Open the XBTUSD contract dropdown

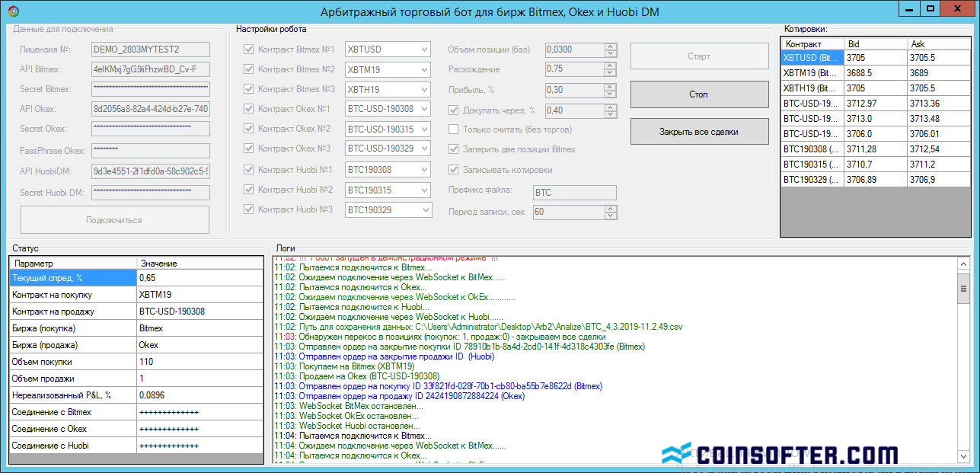click(388, 50)
